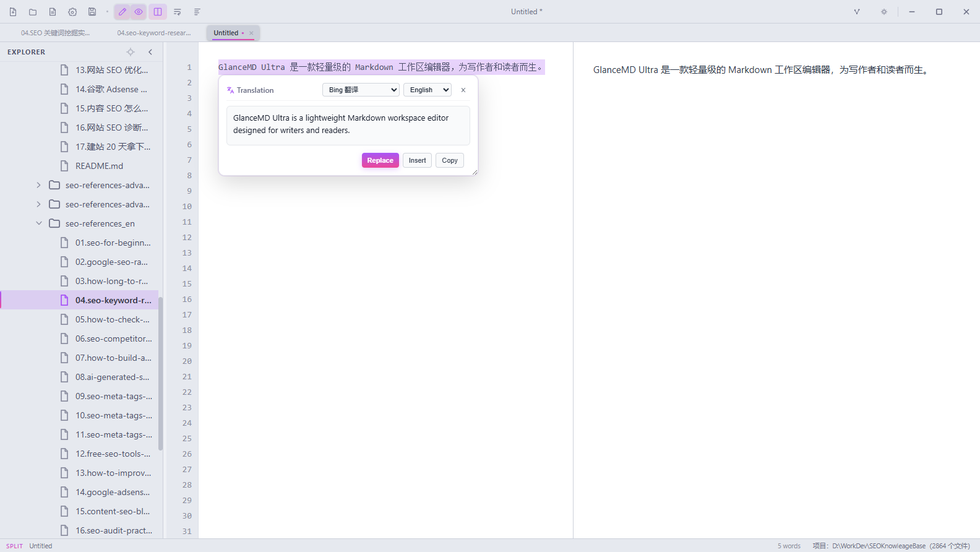Open the outline list icon in toolbar
The height and width of the screenshot is (552, 980).
tap(197, 12)
